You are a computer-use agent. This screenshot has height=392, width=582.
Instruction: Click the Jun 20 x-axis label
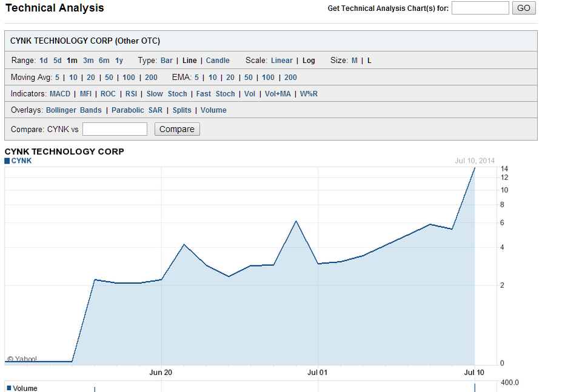pos(161,373)
